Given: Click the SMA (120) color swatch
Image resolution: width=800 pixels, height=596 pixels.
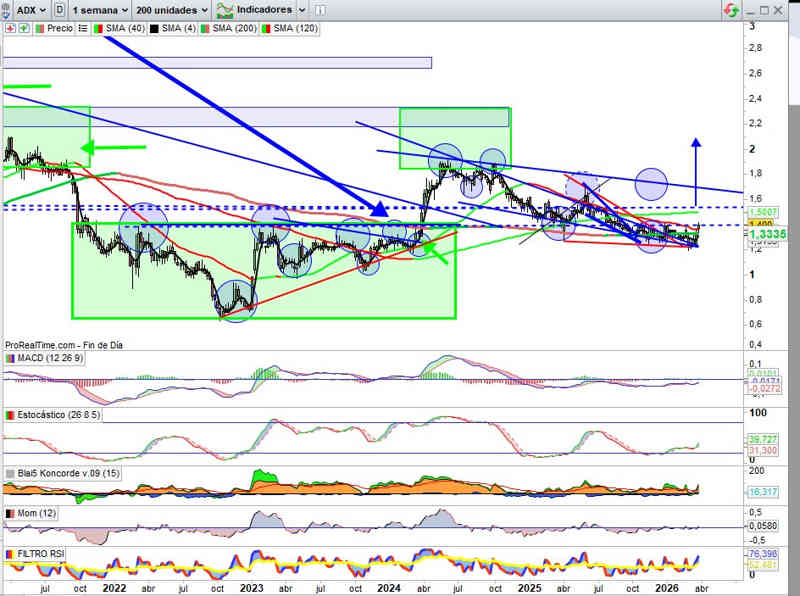Looking at the screenshot, I should pos(263,29).
